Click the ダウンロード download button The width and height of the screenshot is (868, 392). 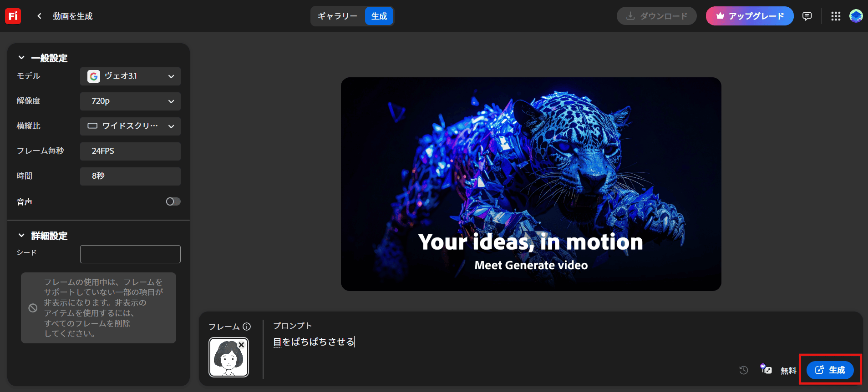[x=656, y=16]
